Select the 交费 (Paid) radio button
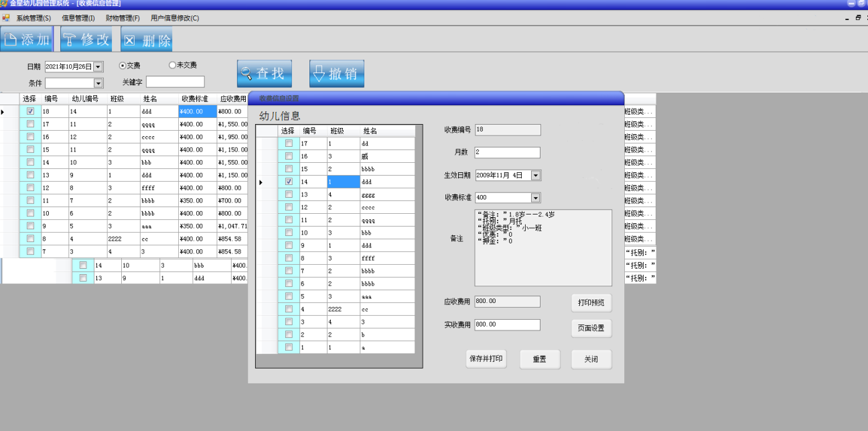 click(x=123, y=66)
